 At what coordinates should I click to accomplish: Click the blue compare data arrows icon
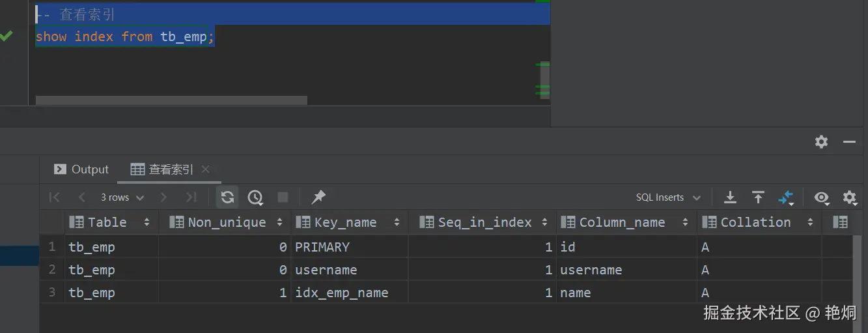point(786,197)
